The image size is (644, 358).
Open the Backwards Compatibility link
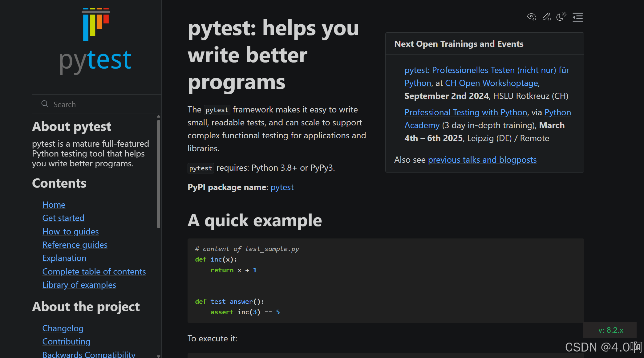coord(89,354)
